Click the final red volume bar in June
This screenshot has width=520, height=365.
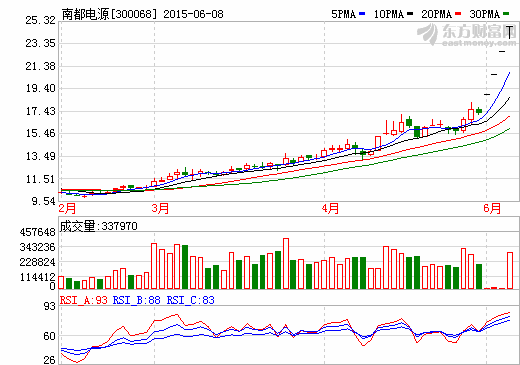[x=510, y=270]
